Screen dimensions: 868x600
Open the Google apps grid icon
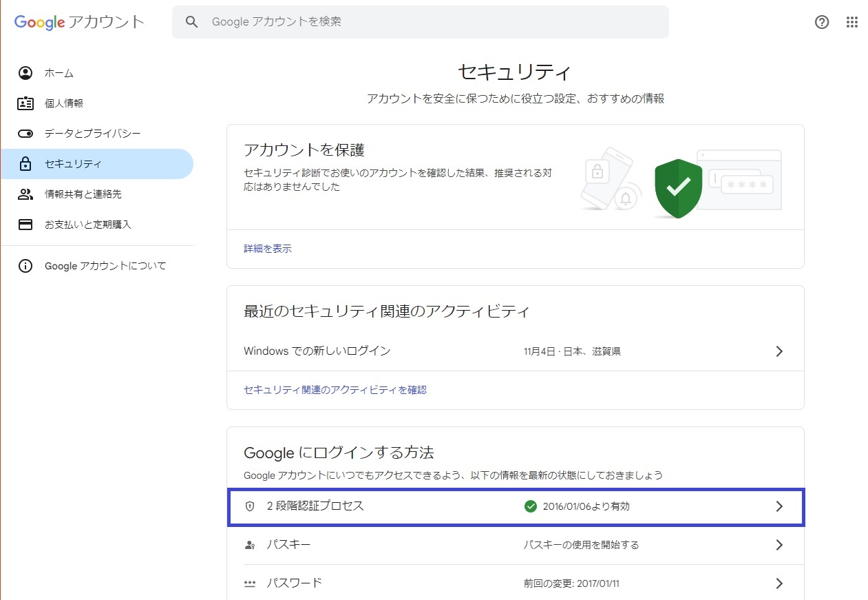point(852,22)
